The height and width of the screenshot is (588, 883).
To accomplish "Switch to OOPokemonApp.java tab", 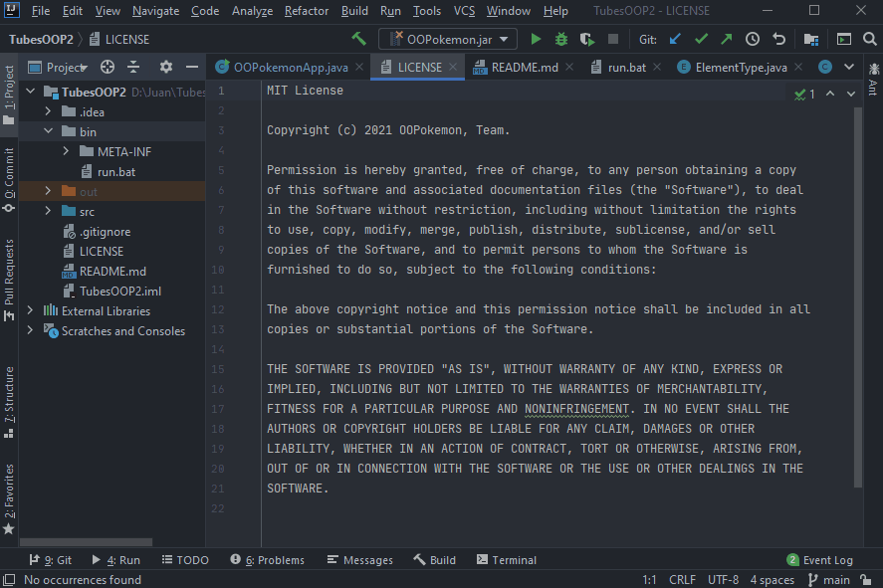I will pos(291,68).
